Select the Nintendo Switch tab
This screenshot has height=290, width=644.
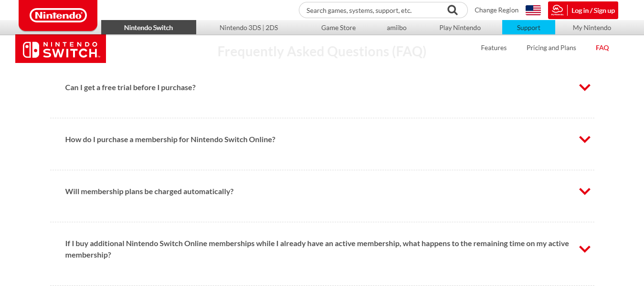(x=148, y=27)
